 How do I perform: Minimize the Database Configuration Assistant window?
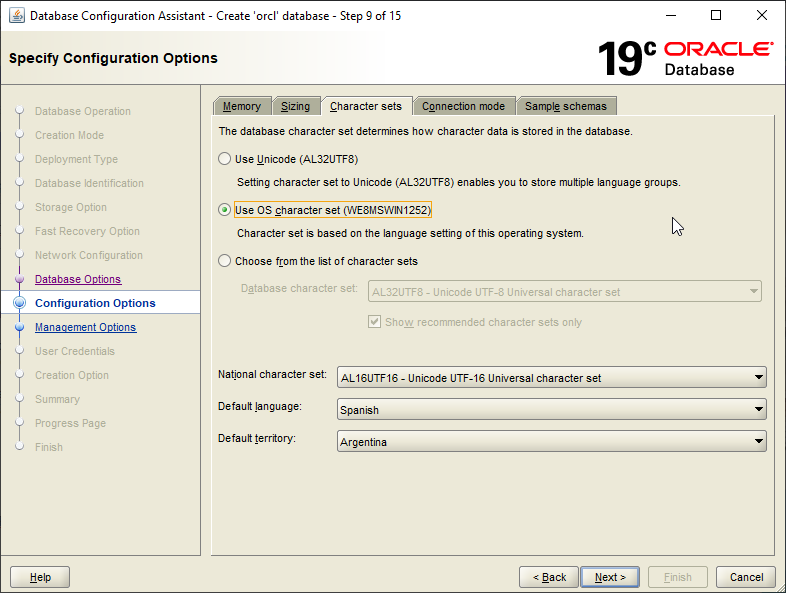point(671,16)
